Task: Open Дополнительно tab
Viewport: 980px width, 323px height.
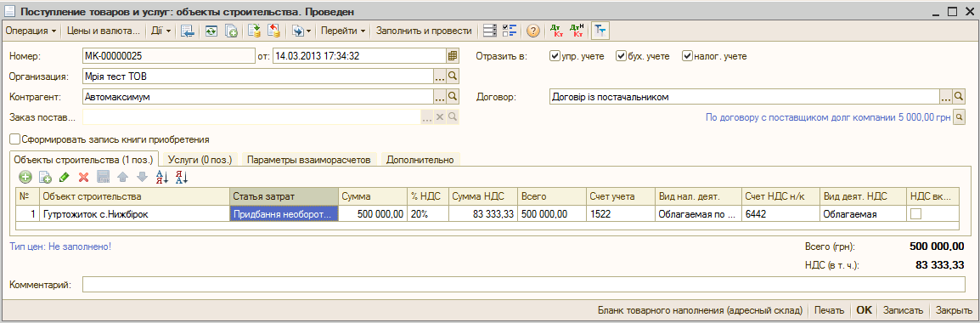Action: point(420,160)
